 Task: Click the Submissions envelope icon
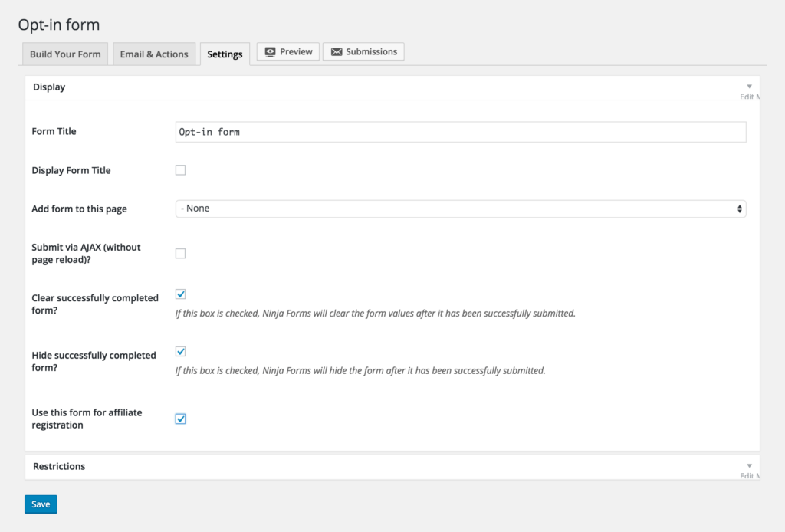pos(337,52)
